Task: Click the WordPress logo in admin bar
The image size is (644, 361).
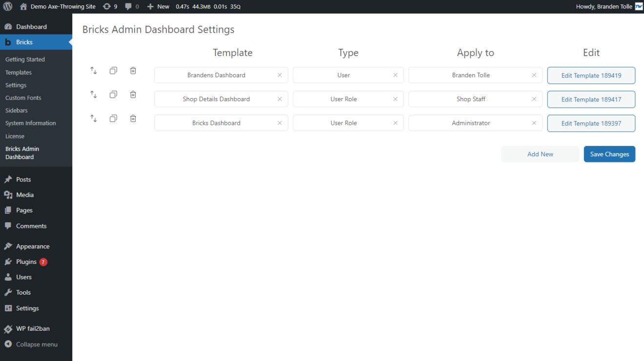Action: point(8,7)
